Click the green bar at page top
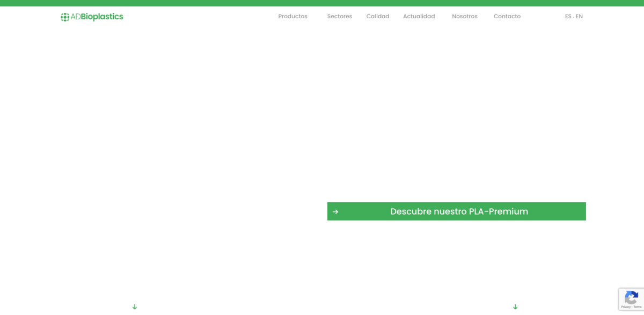The height and width of the screenshot is (315, 644). pyautogui.click(x=322, y=3)
